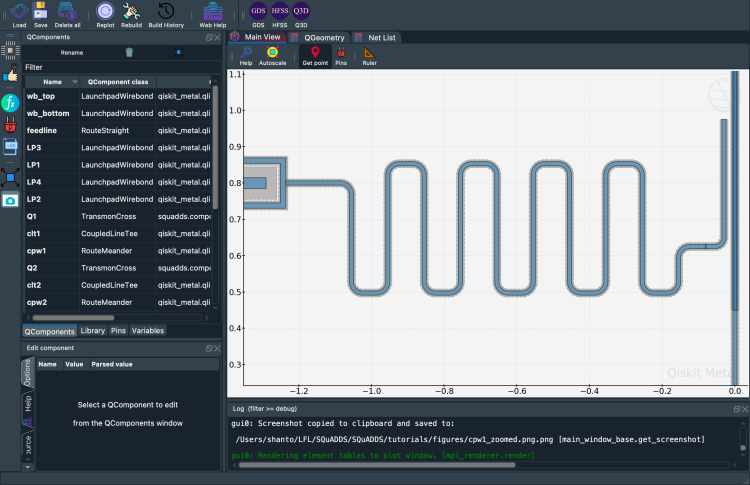The height and width of the screenshot is (485, 750).
Task: Click the fx variables icon in sidebar
Action: [x=10, y=103]
